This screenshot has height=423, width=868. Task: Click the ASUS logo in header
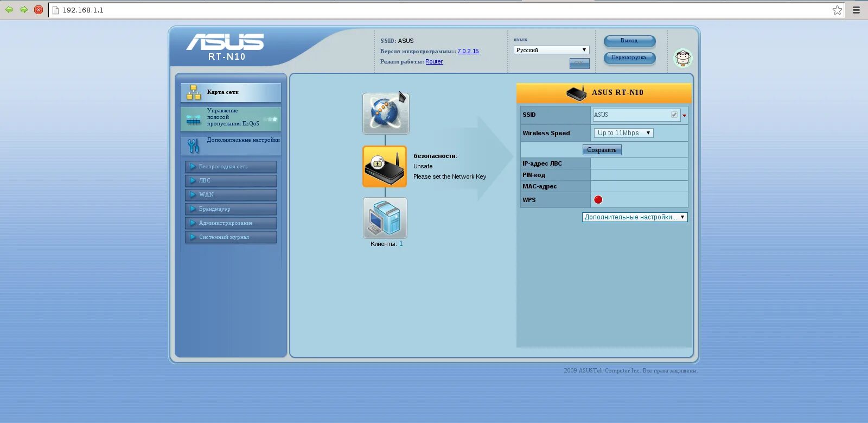225,42
